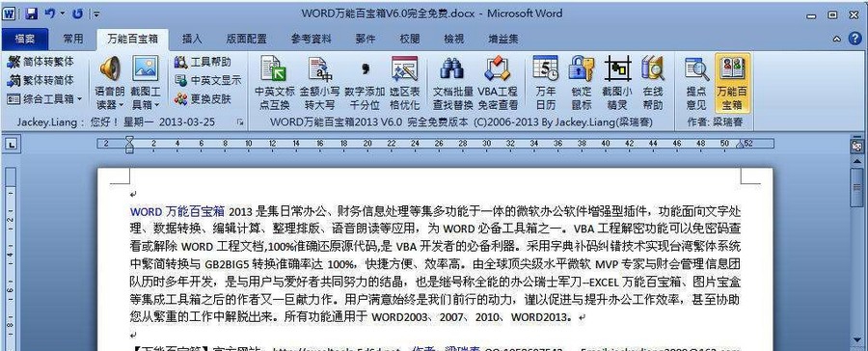Switch to the 郵件 tab
868x351 pixels.
coord(366,39)
